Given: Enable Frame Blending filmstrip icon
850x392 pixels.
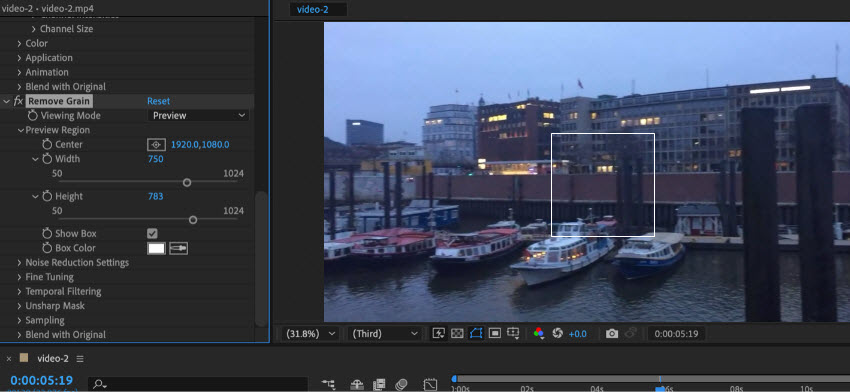Looking at the screenshot, I should [379, 384].
